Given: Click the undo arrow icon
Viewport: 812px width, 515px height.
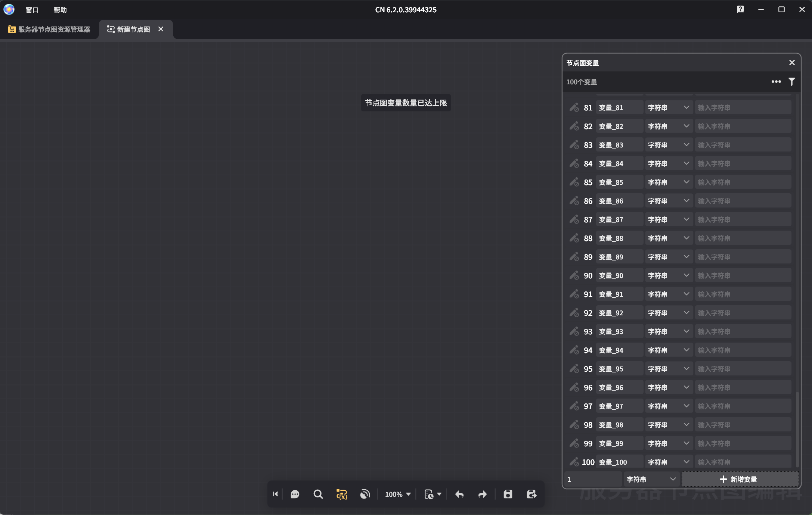Looking at the screenshot, I should 459,494.
